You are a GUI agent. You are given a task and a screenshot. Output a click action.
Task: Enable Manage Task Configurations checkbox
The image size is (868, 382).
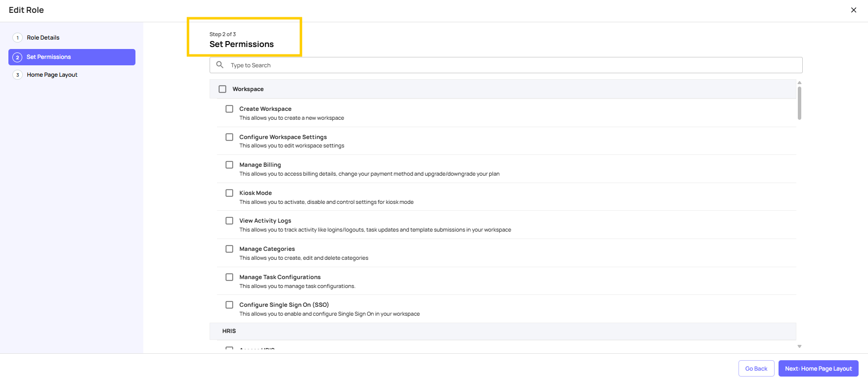(229, 277)
